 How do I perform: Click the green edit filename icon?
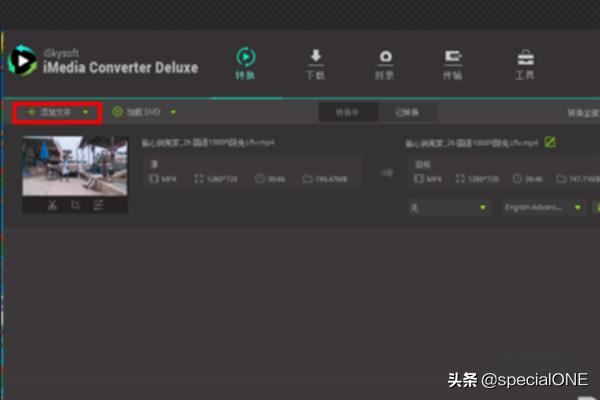[x=550, y=142]
